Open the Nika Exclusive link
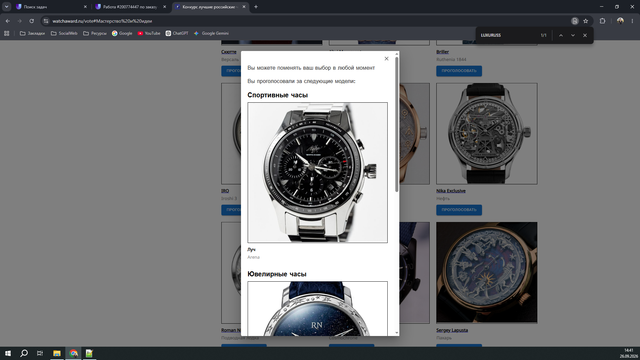Image resolution: width=640 pixels, height=360 pixels. [x=451, y=191]
